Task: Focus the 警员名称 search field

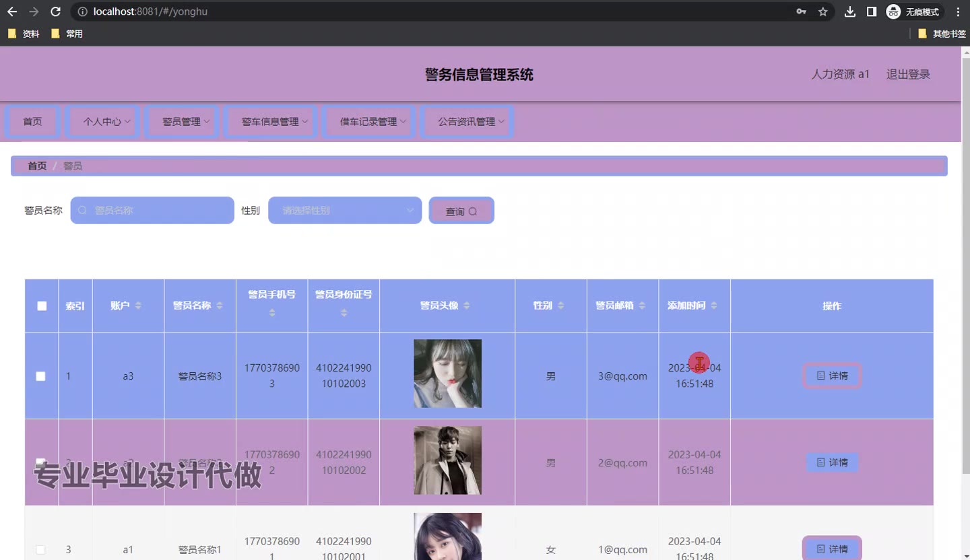Action: tap(152, 211)
